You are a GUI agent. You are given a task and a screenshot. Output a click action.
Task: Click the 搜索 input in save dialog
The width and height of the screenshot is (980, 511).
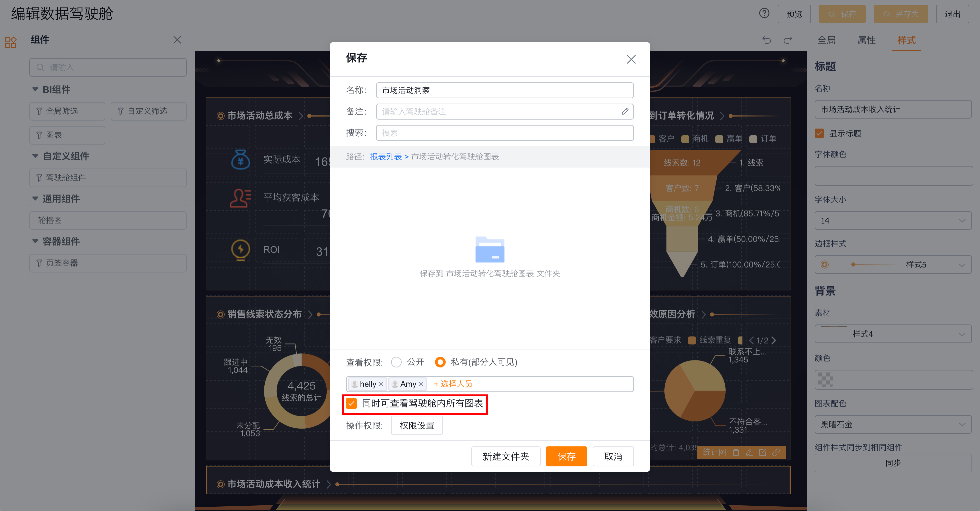point(504,133)
